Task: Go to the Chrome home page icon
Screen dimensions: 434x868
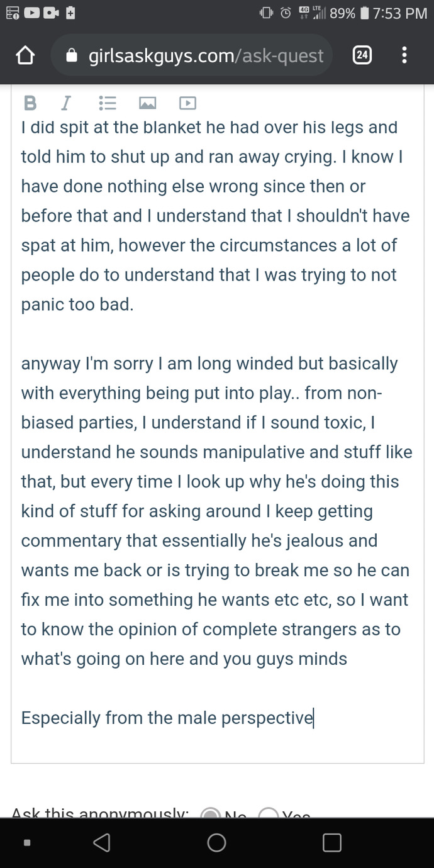Action: pyautogui.click(x=25, y=56)
